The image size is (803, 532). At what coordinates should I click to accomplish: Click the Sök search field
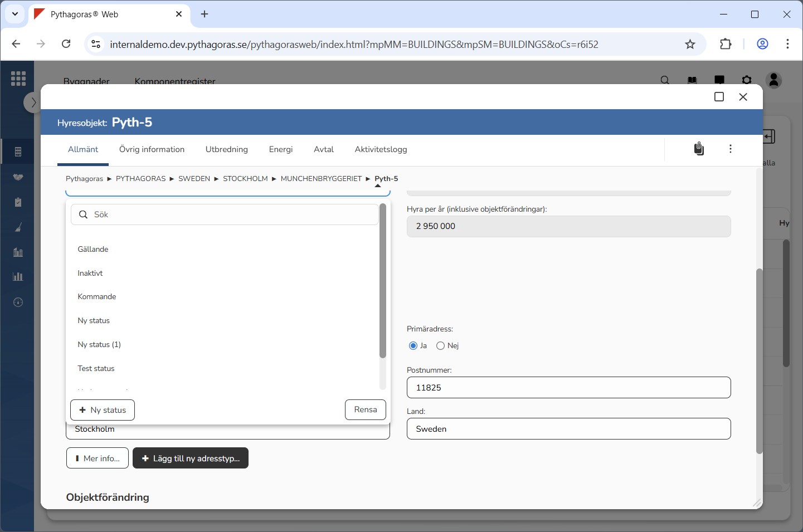tap(228, 215)
